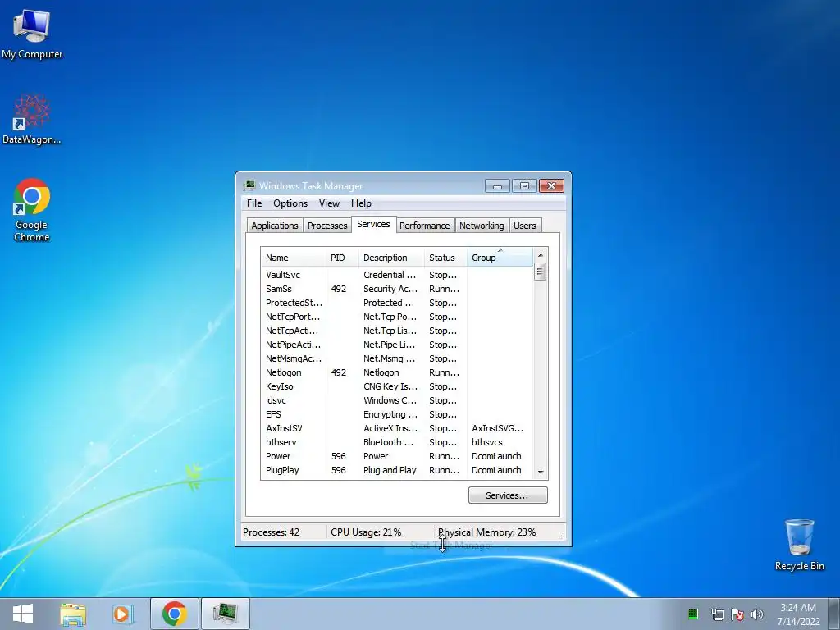Viewport: 840px width, 630px height.
Task: Open the Action Center flag icon
Action: tap(737, 614)
